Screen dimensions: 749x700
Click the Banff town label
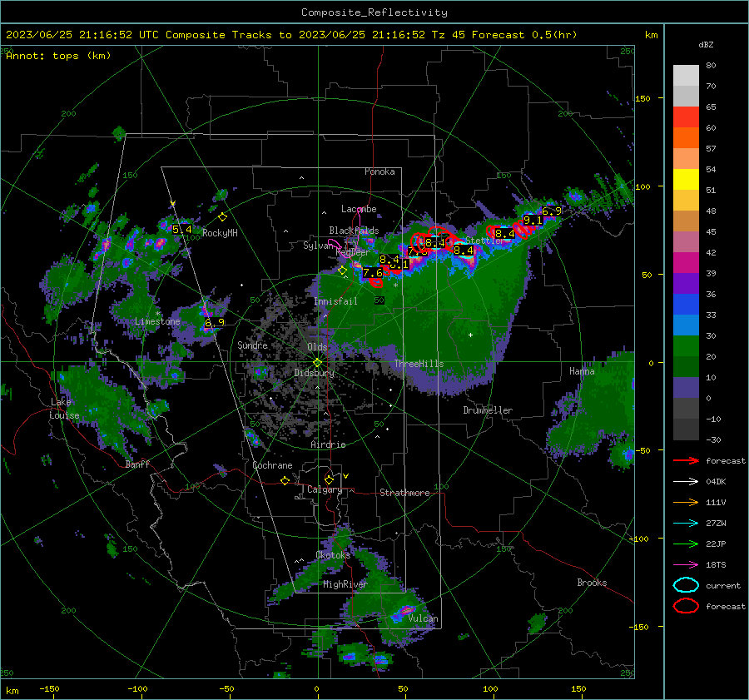pos(137,464)
